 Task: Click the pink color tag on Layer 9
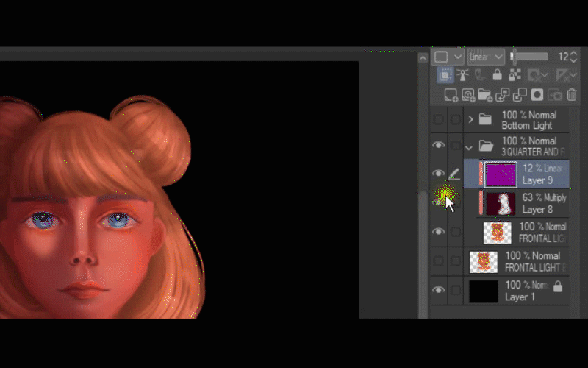pyautogui.click(x=481, y=174)
